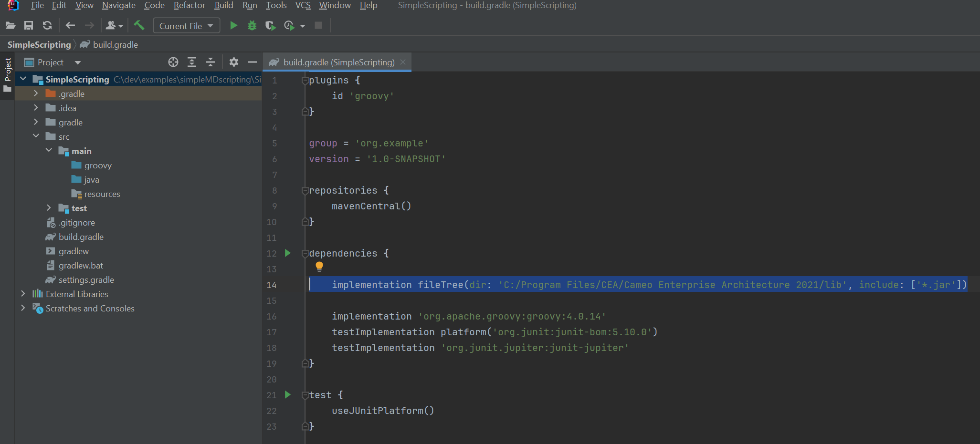Click the Select Opened File crosshair icon
Screen dimensions: 980x444
pos(173,62)
